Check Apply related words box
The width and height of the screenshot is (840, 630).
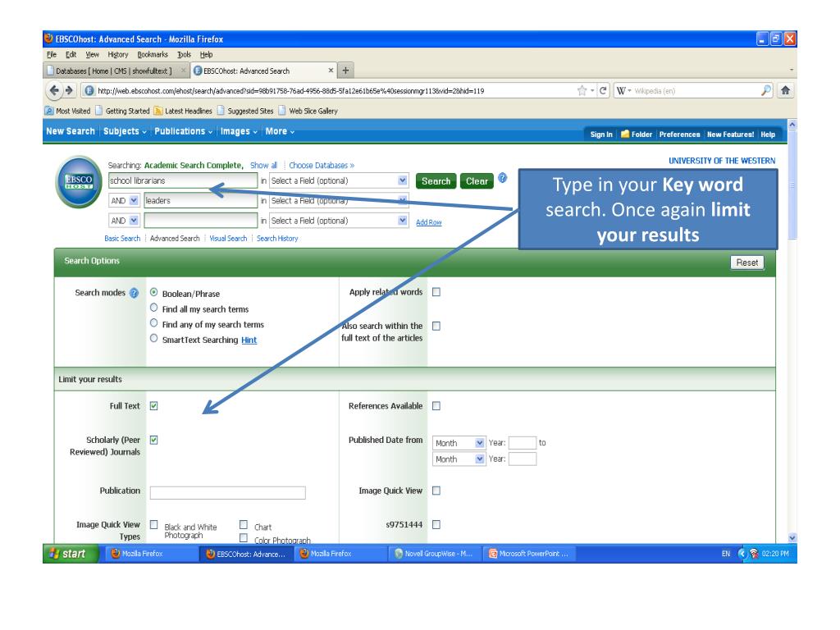[436, 293]
